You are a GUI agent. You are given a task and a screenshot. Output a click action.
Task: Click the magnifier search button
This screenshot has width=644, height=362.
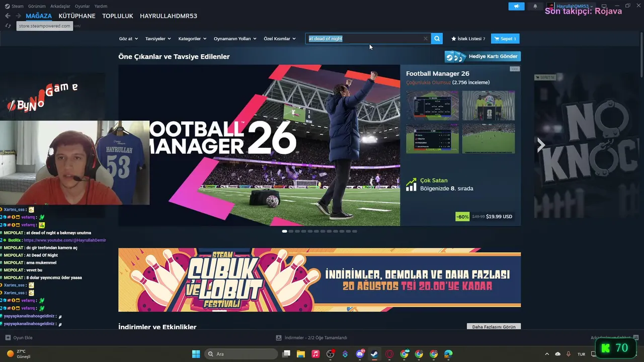(x=437, y=39)
